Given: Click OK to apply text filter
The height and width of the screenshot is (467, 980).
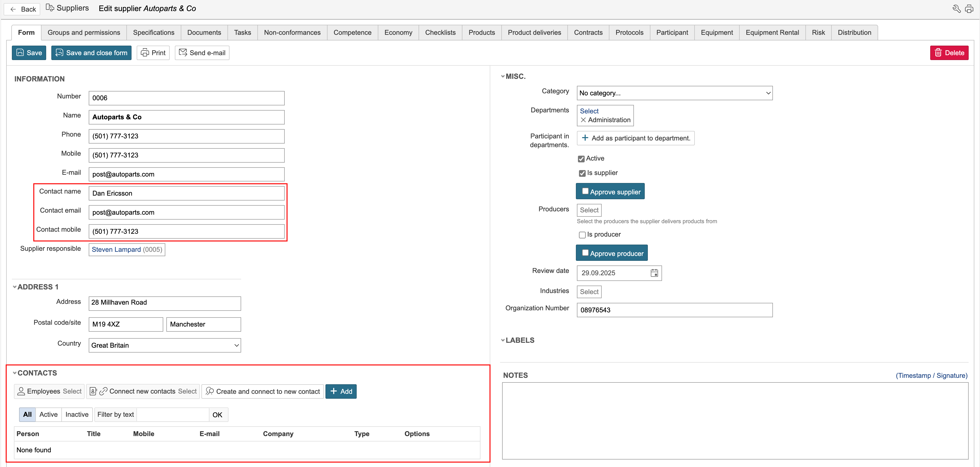Looking at the screenshot, I should click(x=218, y=415).
